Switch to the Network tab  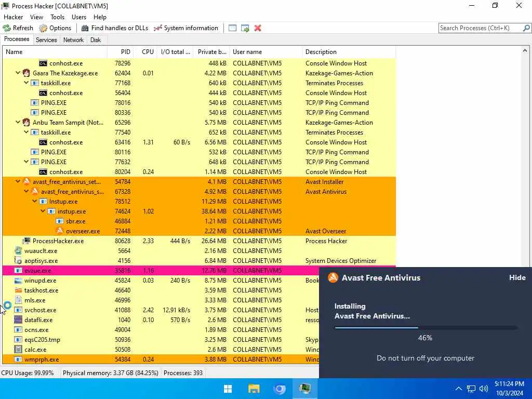click(73, 39)
